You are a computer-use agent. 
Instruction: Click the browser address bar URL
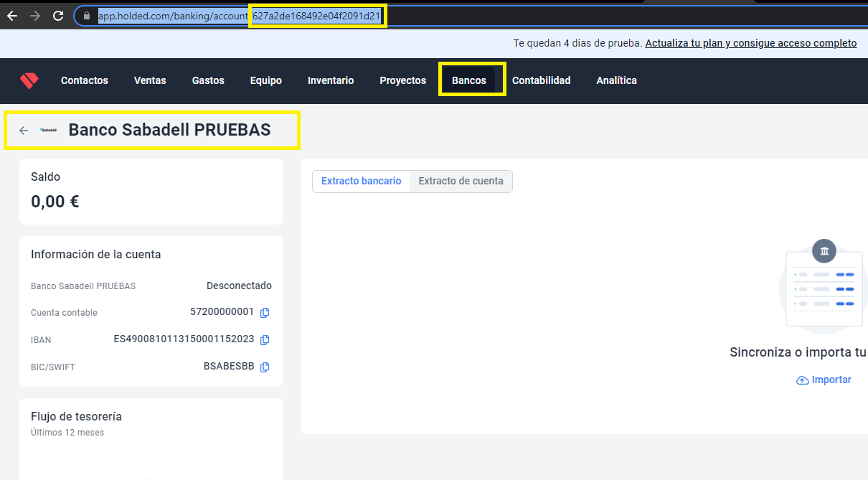coord(240,15)
